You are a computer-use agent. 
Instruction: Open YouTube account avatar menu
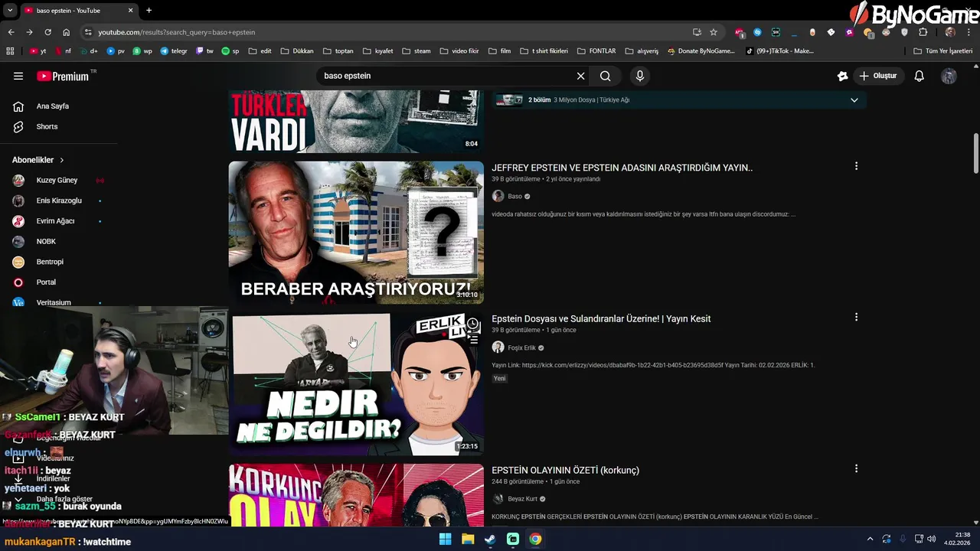949,76
